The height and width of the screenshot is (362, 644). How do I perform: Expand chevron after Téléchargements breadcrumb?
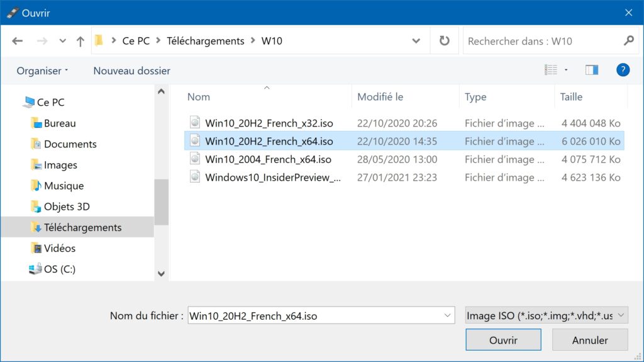[253, 41]
